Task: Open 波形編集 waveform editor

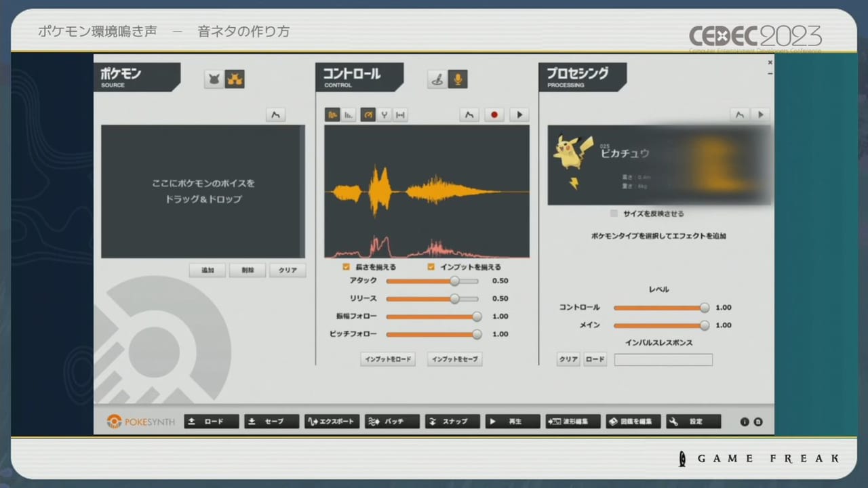Action: pyautogui.click(x=573, y=422)
